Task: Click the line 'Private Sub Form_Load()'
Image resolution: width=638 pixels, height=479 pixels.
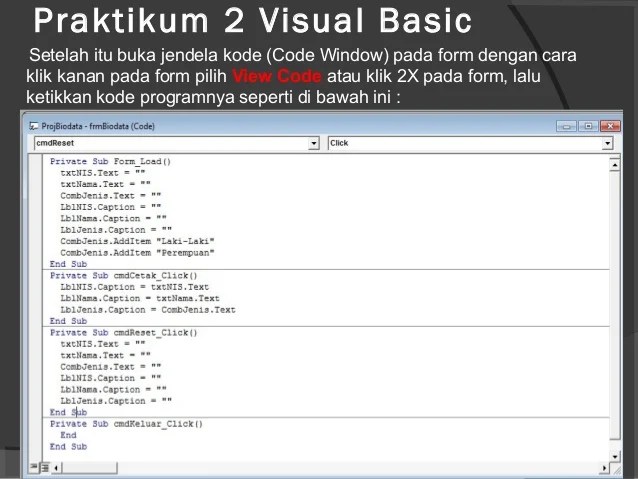Action: (110, 162)
